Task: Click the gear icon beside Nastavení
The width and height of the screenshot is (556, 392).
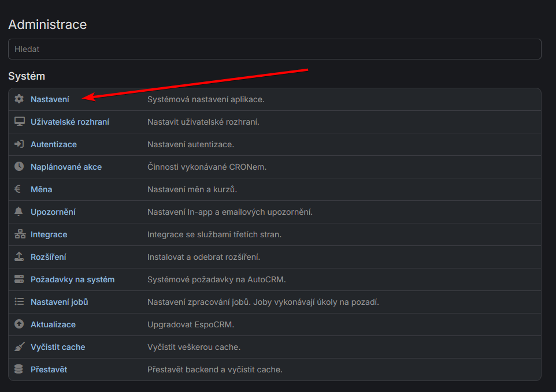Action: pyautogui.click(x=19, y=99)
